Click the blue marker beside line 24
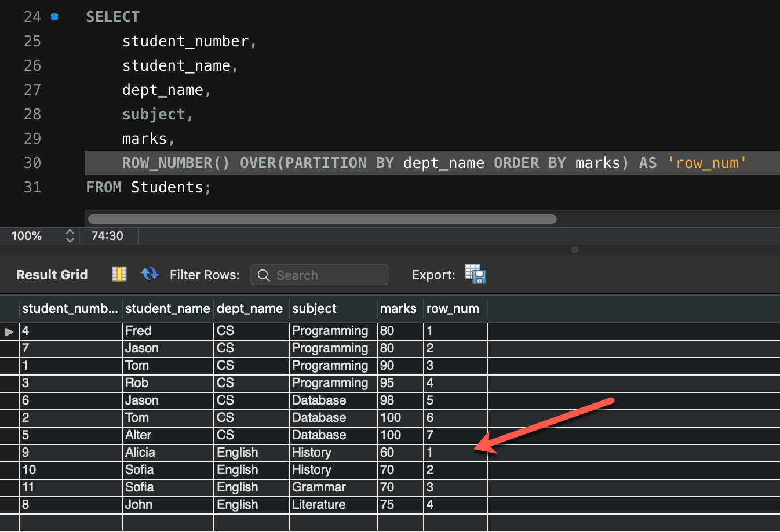Viewport: 780px width, 532px height. click(x=55, y=17)
